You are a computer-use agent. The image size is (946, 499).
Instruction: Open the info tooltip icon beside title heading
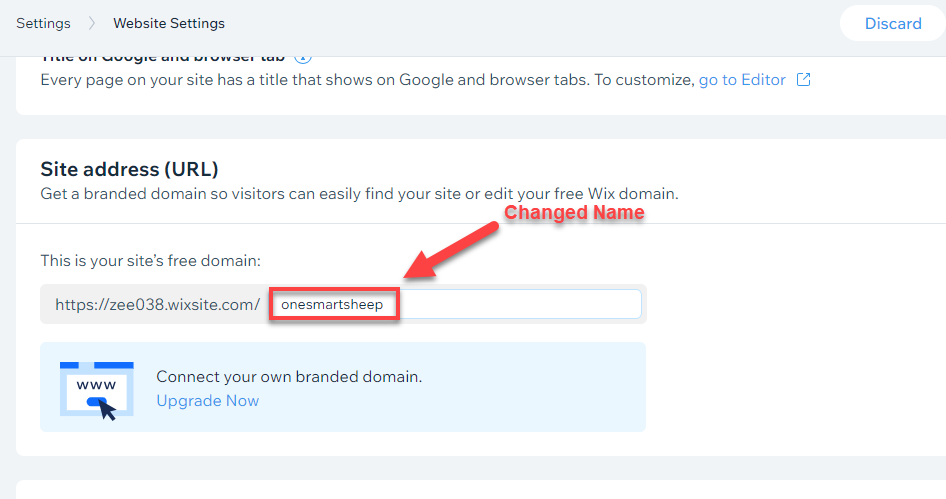tap(303, 58)
